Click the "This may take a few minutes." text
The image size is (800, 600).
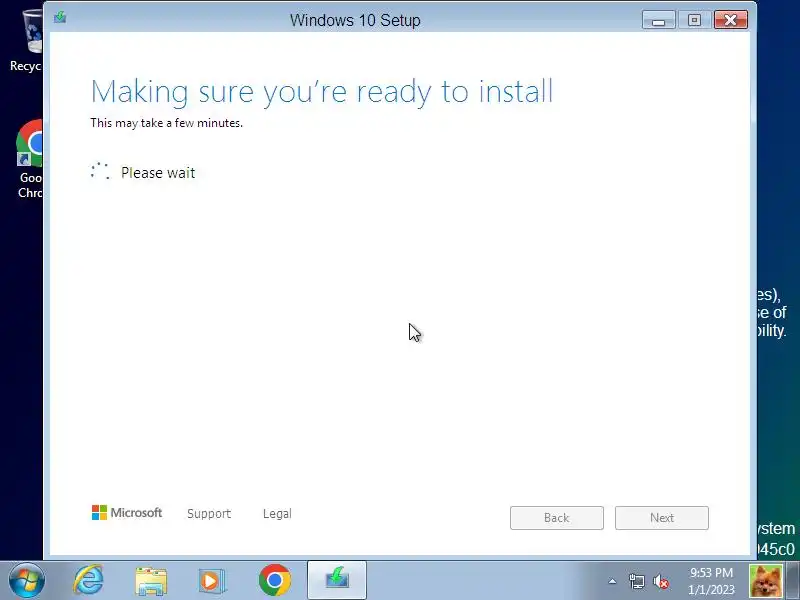pyautogui.click(x=166, y=123)
